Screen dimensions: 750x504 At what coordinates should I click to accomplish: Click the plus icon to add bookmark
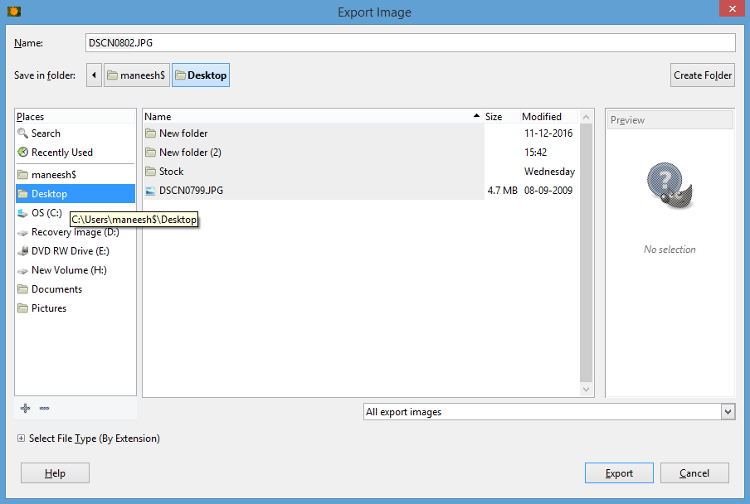[25, 408]
